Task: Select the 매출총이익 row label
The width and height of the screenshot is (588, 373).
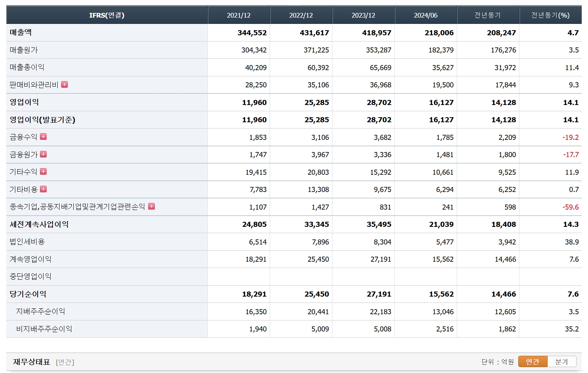Action: point(27,67)
